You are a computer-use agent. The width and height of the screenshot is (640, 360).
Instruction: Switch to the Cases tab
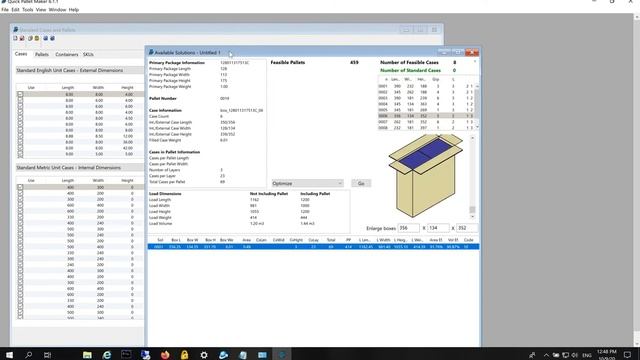(x=21, y=54)
